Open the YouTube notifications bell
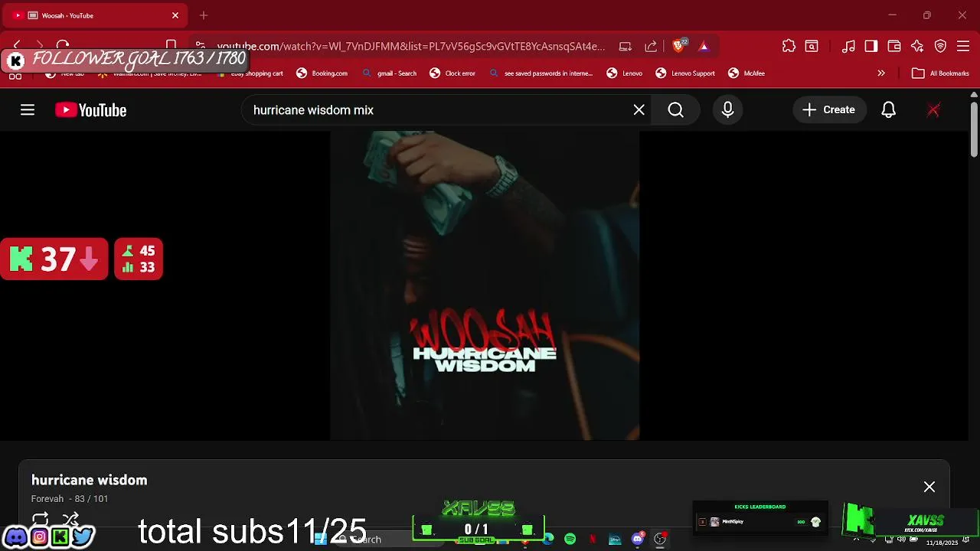This screenshot has height=551, width=980. [888, 110]
